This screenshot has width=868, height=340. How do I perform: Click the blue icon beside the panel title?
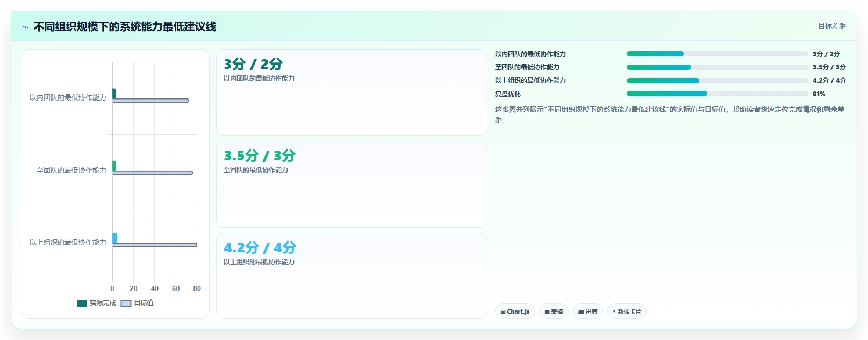point(25,27)
